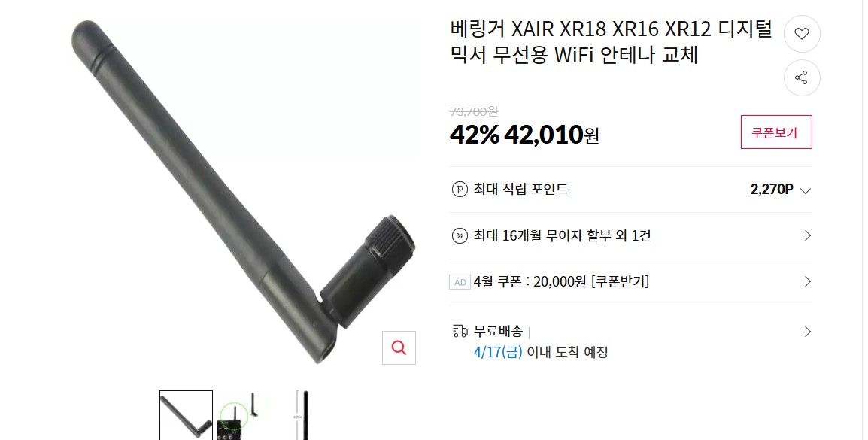Viewport: 868px width, 440px height.
Task: Click the percent installment icon
Action: 460,235
